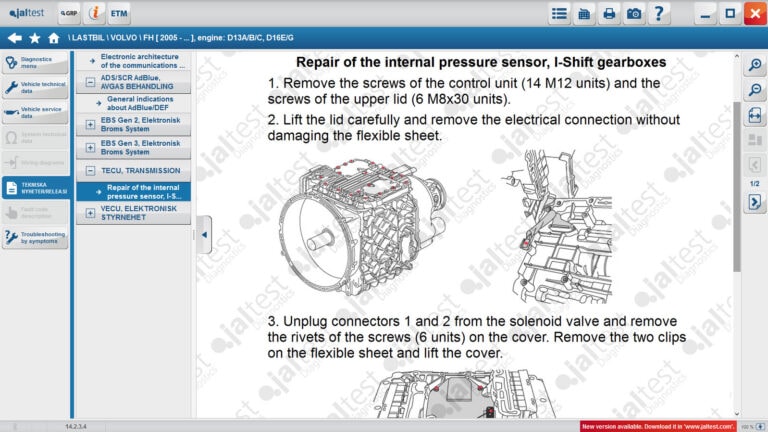Click the 1/2 page indicator
Image resolution: width=768 pixels, height=432 pixels.
[755, 183]
